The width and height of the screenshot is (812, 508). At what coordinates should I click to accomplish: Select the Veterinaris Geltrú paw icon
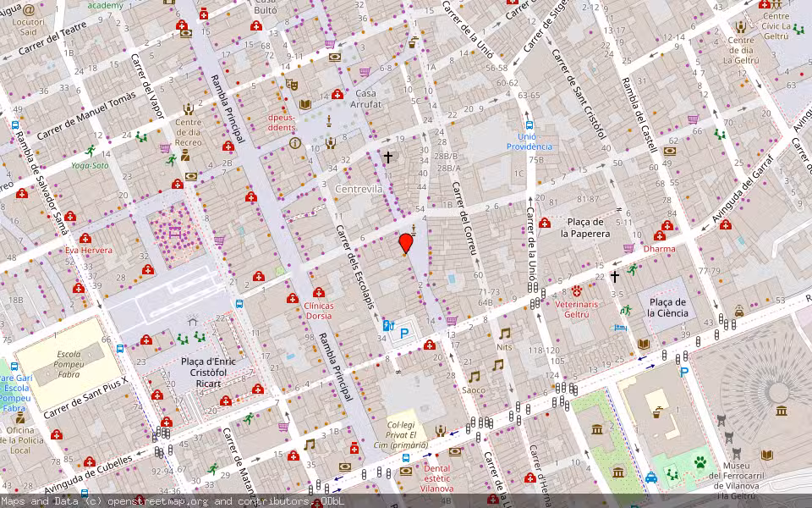tap(577, 290)
